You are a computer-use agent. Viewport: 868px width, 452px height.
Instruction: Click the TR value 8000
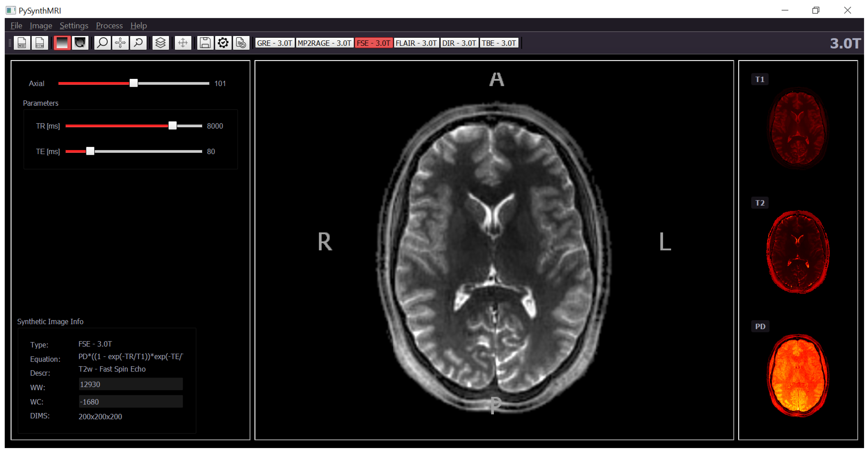[215, 126]
